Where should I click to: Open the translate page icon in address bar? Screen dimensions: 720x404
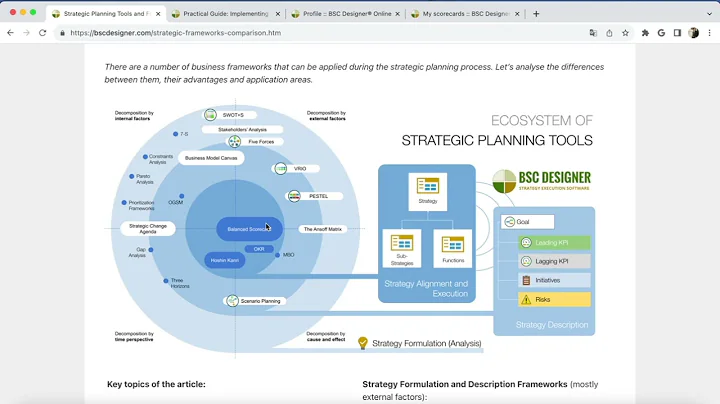coord(593,33)
